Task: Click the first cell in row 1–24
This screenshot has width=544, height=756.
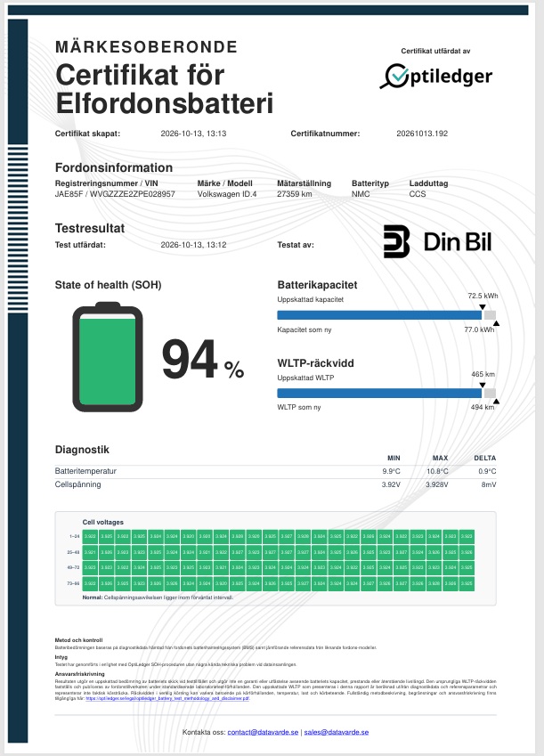Action: tap(90, 536)
